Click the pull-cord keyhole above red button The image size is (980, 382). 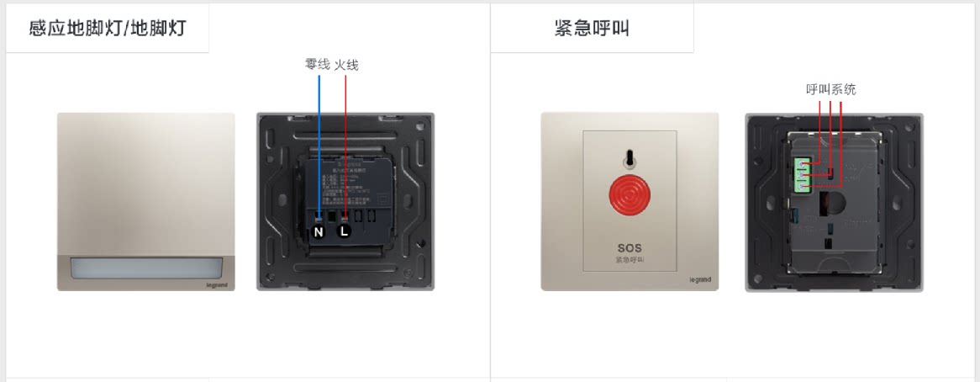pyautogui.click(x=630, y=159)
